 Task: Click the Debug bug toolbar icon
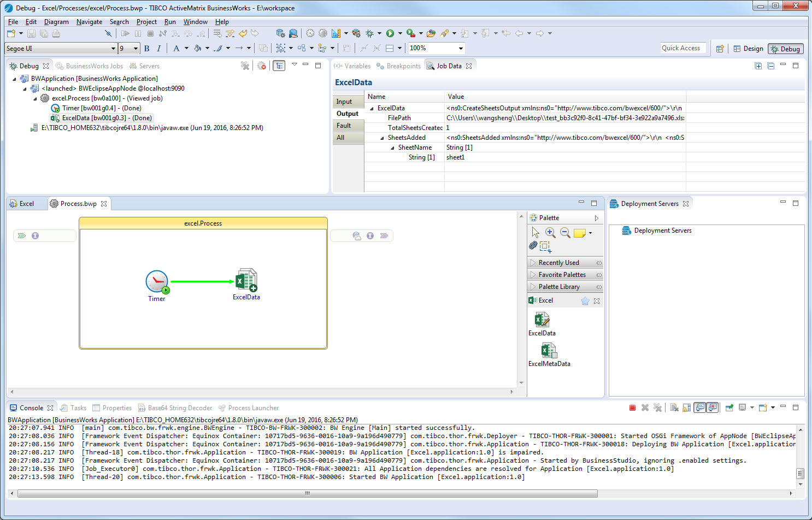[369, 33]
